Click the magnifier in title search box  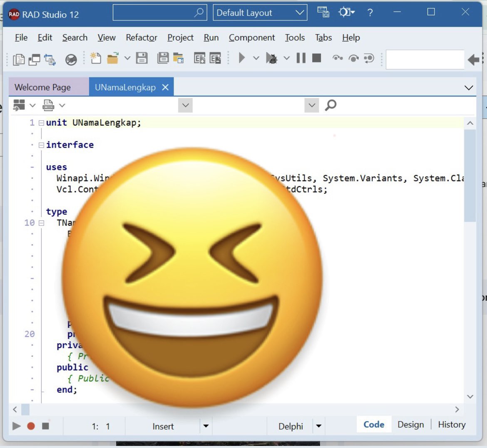click(x=199, y=12)
